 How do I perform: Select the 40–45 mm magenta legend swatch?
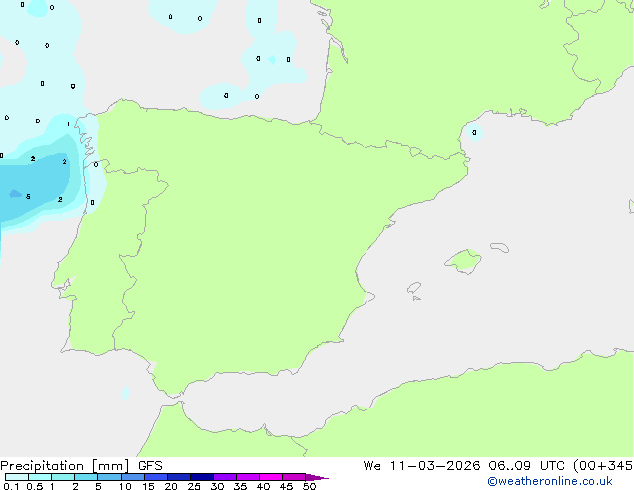point(271,477)
